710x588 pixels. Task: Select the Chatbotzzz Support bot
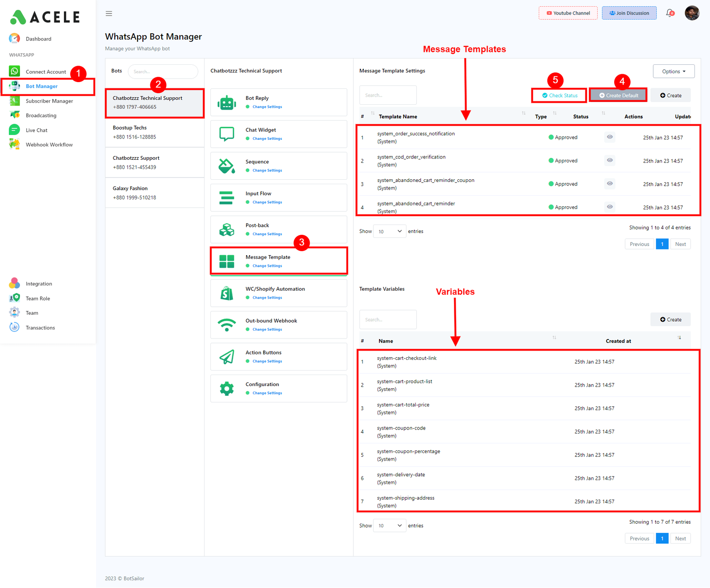[155, 162]
